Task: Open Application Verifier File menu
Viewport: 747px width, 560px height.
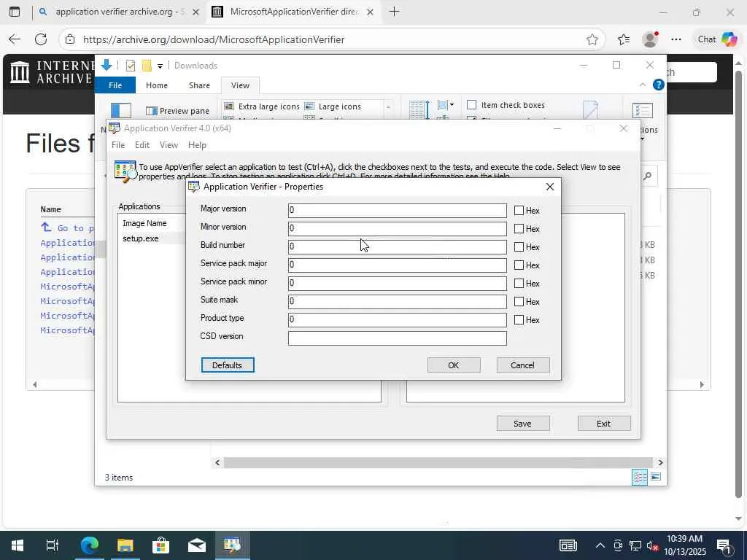Action: click(118, 145)
